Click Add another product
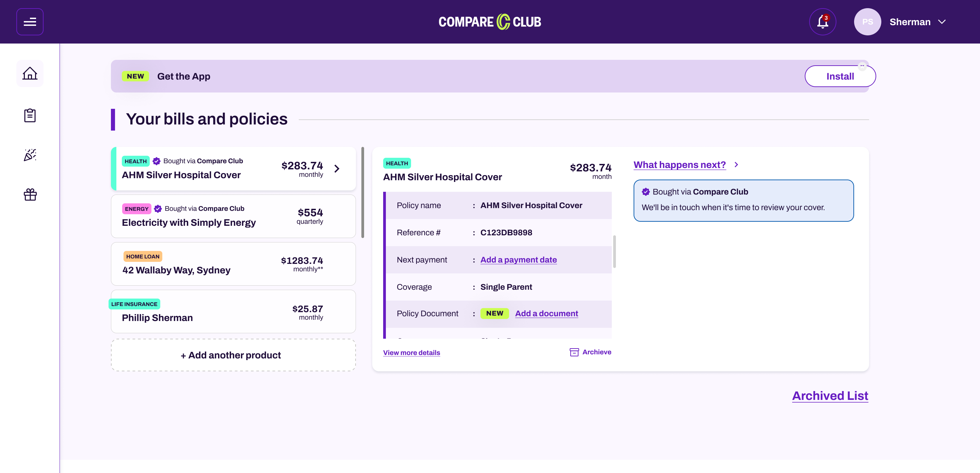The height and width of the screenshot is (473, 980). point(233,355)
